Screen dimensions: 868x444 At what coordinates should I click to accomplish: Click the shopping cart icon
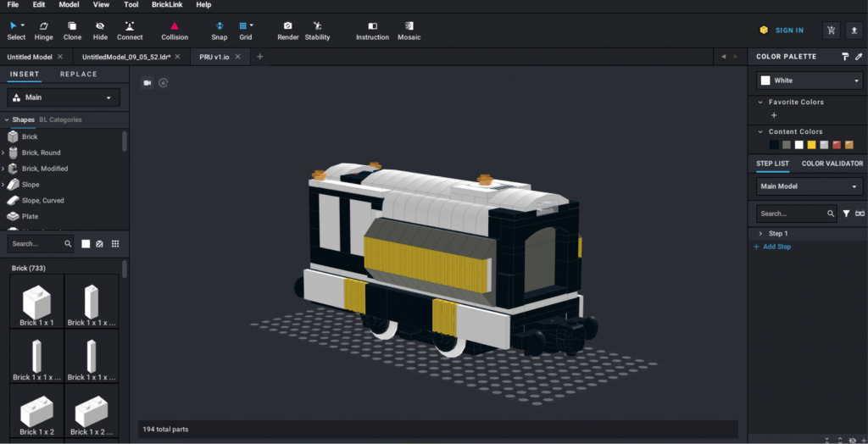(831, 31)
